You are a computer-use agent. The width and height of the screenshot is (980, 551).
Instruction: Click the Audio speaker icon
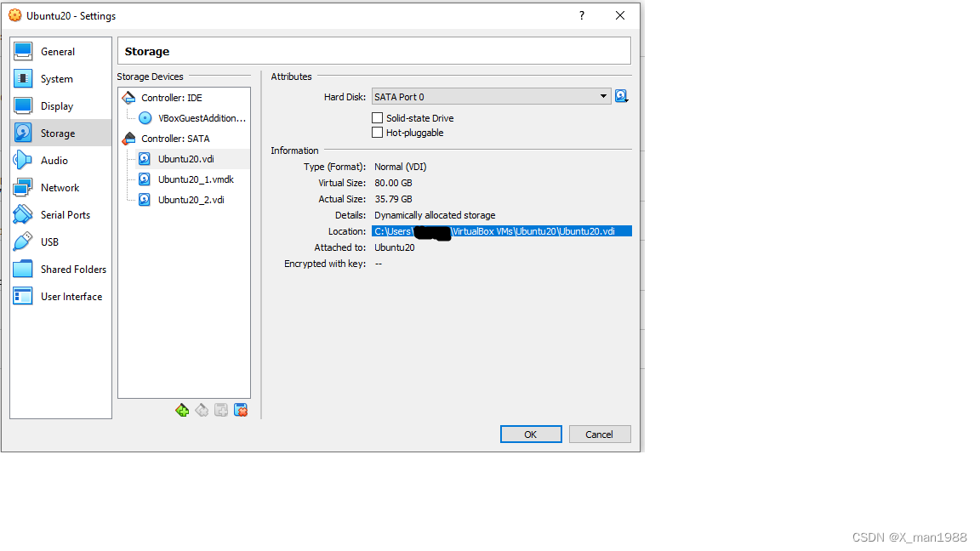point(23,160)
